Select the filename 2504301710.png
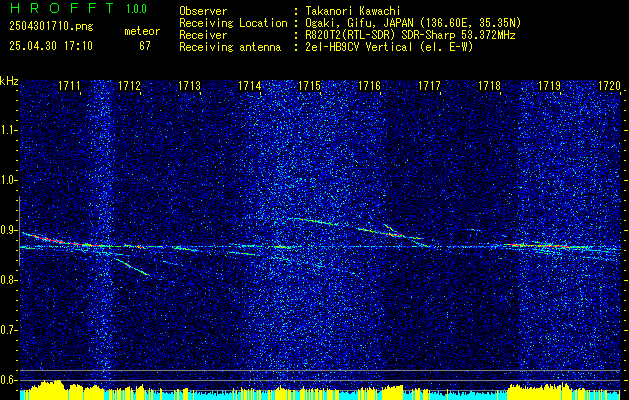 coord(51,27)
